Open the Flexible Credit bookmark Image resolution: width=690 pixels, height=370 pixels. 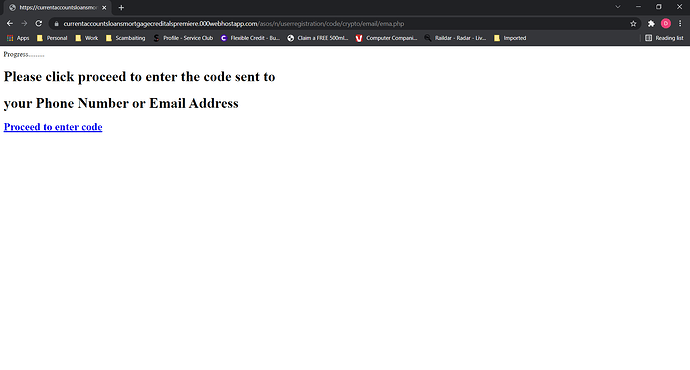(250, 38)
